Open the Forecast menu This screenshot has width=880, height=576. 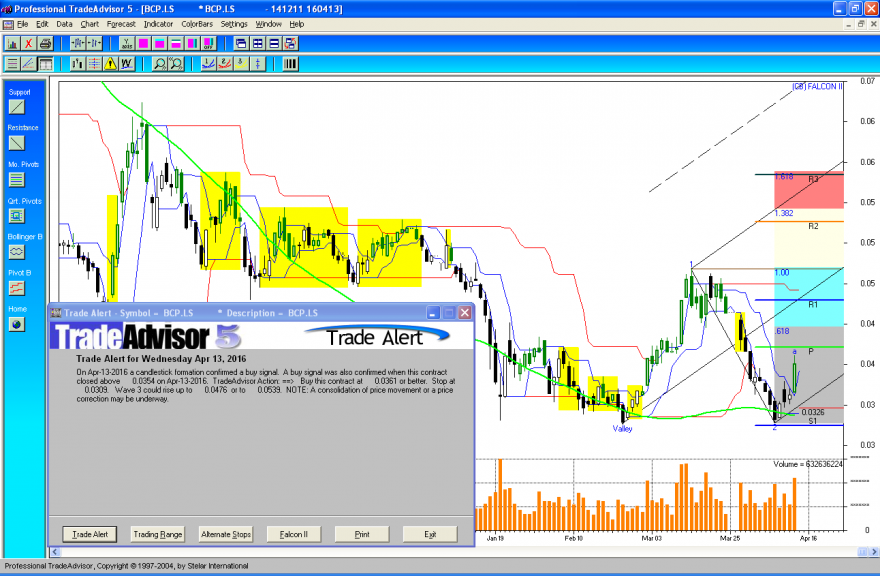tap(121, 24)
